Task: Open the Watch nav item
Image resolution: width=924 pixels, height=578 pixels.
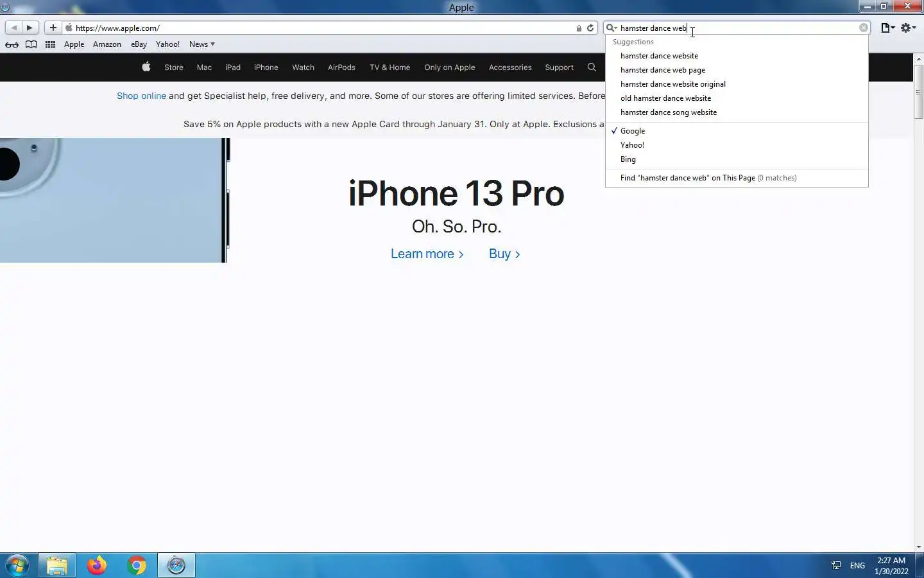Action: (x=303, y=67)
